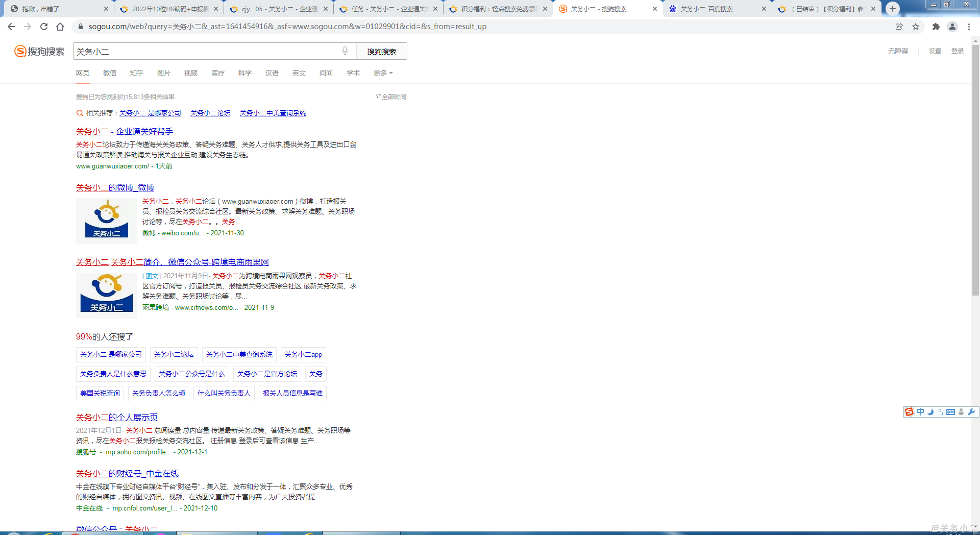
Task: Switch to 积分福利 轻点搜索 tab
Action: click(x=498, y=9)
